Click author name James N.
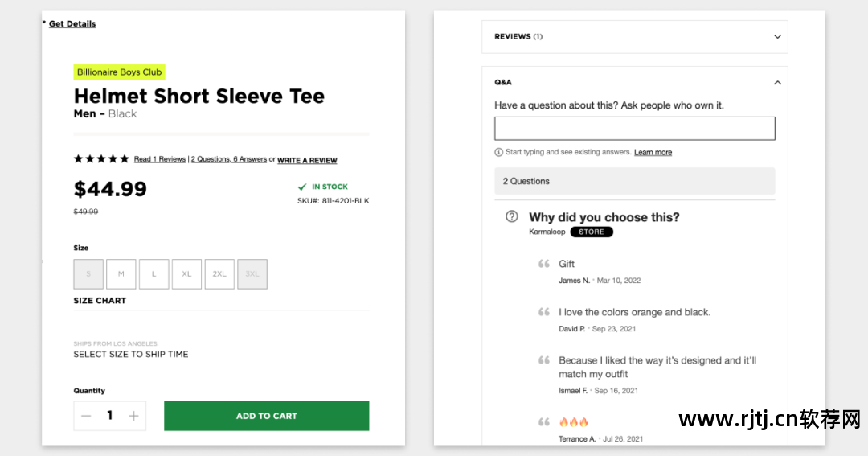 [x=574, y=281]
